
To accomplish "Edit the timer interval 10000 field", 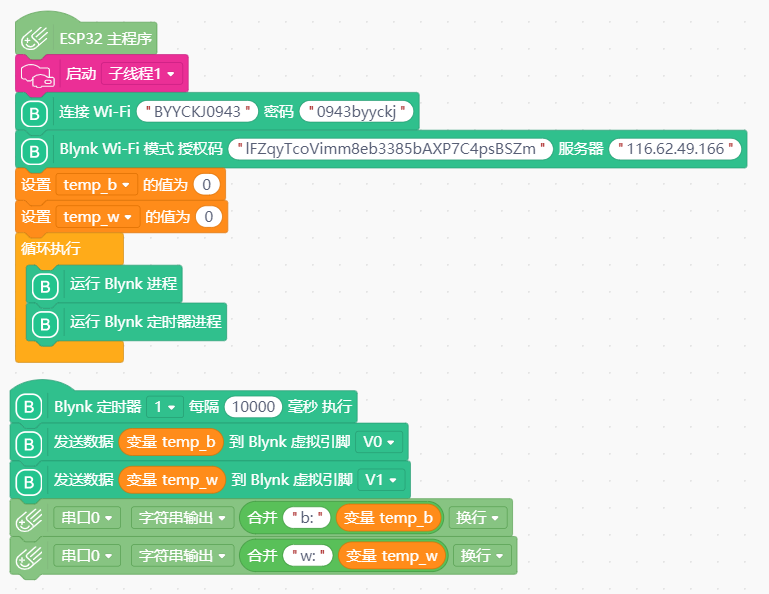I will [253, 407].
